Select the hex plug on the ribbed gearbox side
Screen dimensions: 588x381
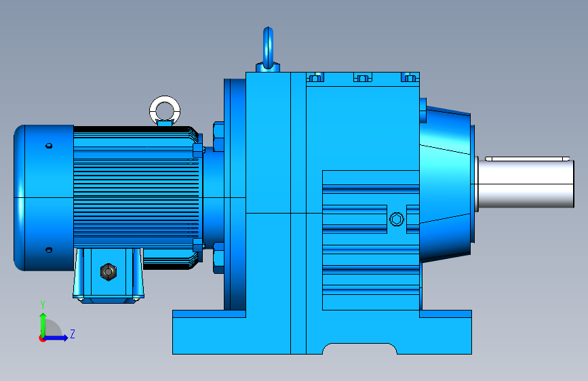point(396,219)
